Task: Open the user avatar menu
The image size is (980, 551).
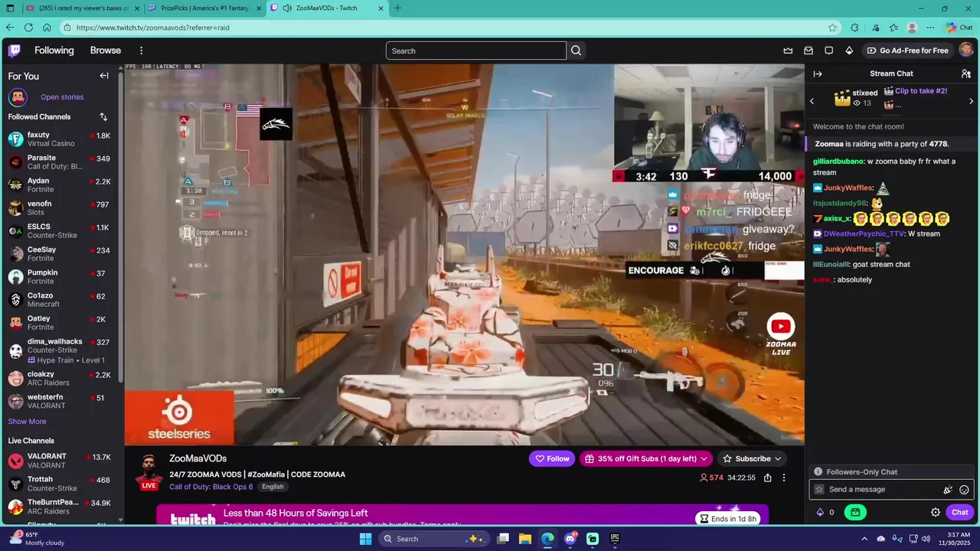Action: coord(966,51)
